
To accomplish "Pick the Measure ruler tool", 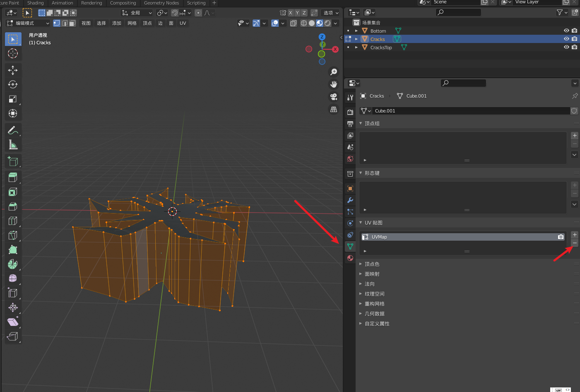I will [x=13, y=145].
